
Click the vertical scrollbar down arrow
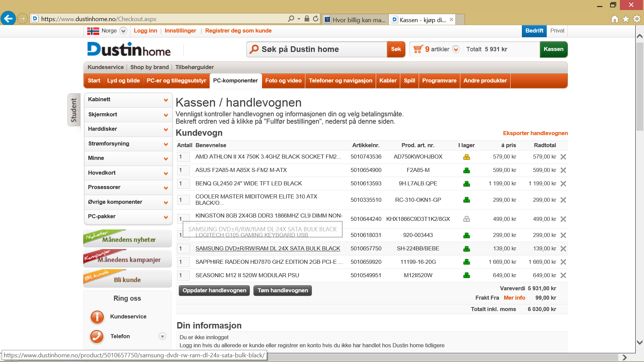pyautogui.click(x=640, y=343)
